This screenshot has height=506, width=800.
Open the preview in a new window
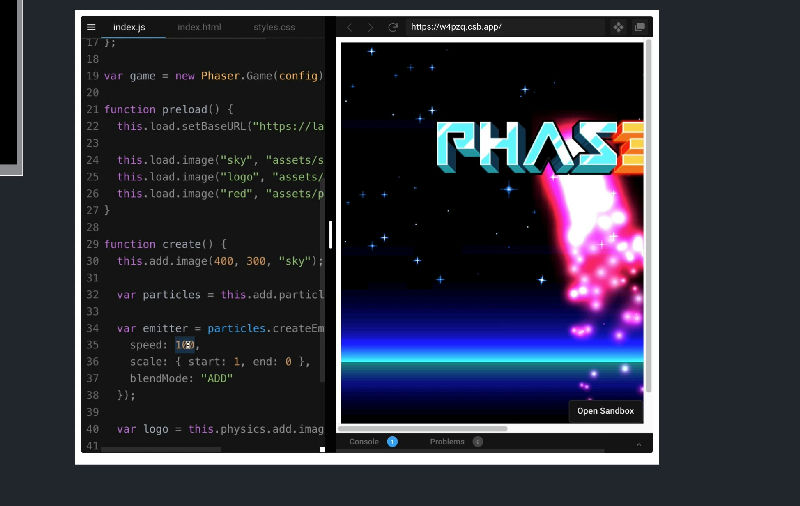pyautogui.click(x=639, y=27)
